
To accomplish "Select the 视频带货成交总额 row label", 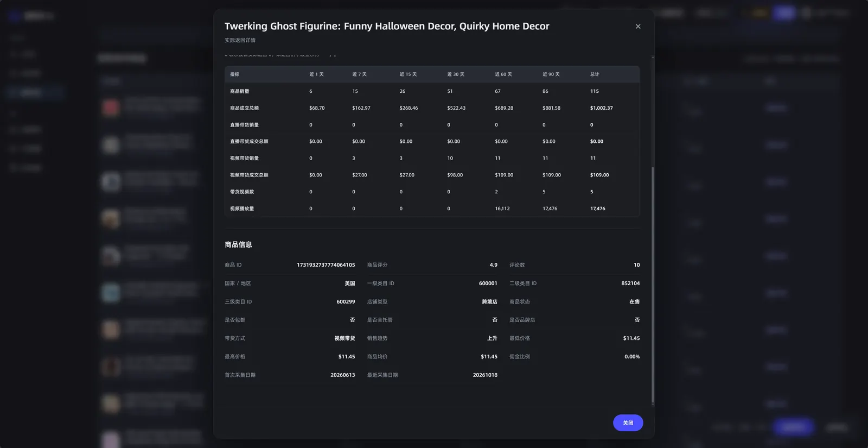I will [249, 175].
